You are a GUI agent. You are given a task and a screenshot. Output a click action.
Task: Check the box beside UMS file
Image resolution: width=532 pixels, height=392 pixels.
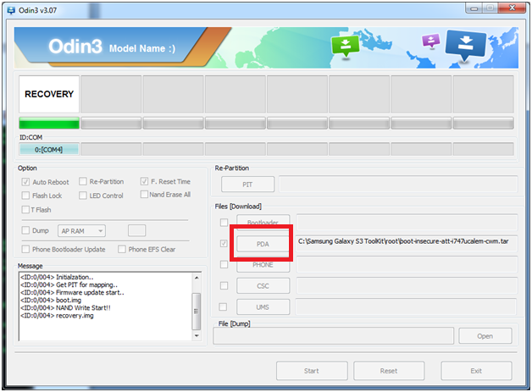(x=223, y=306)
